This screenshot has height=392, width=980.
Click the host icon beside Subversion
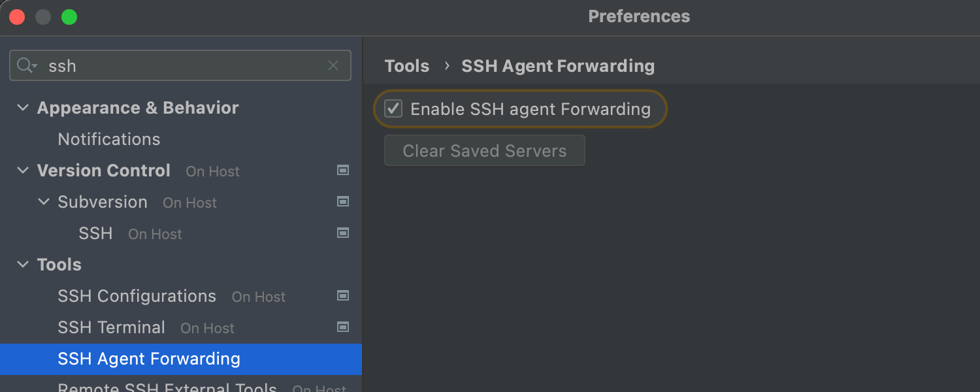[x=343, y=202]
